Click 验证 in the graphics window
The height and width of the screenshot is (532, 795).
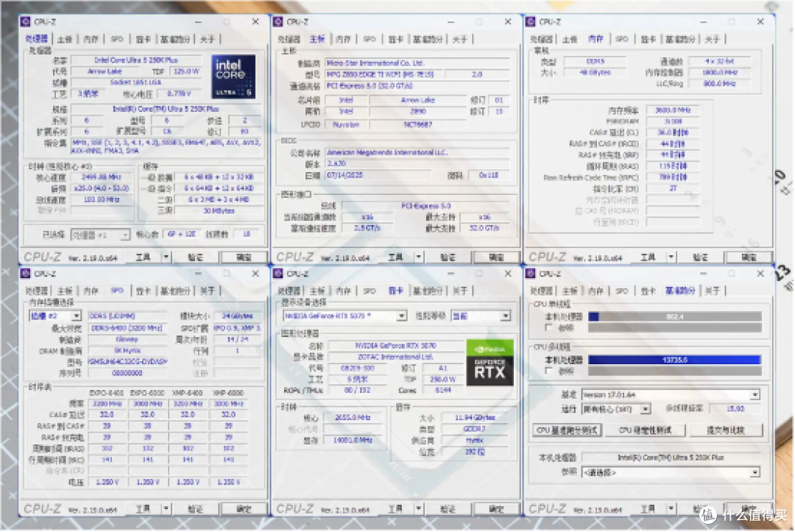pos(448,508)
